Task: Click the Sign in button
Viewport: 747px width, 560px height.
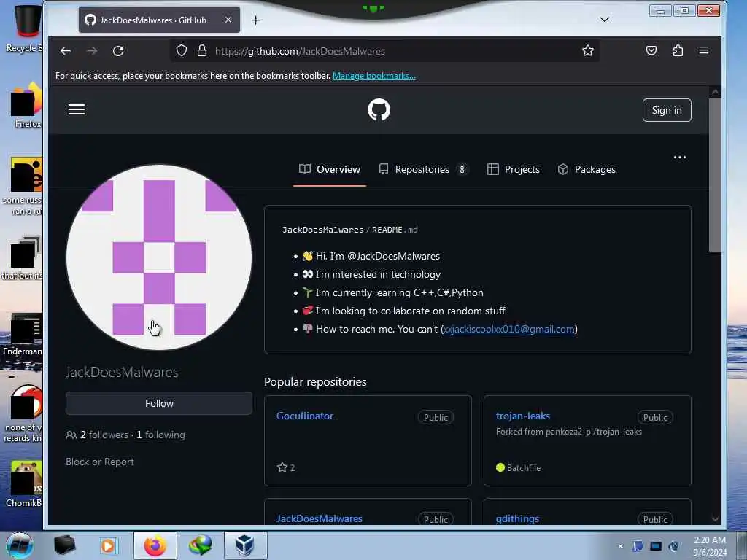Action: pos(667,110)
